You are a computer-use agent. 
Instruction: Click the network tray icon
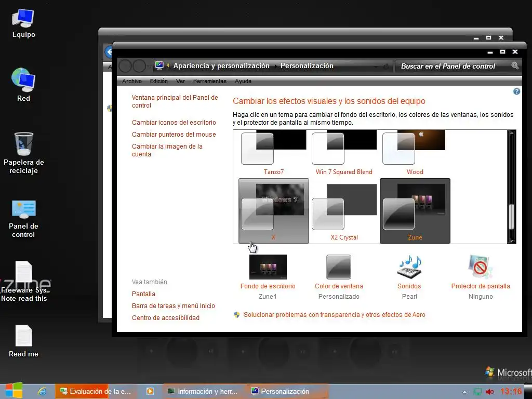click(x=477, y=392)
